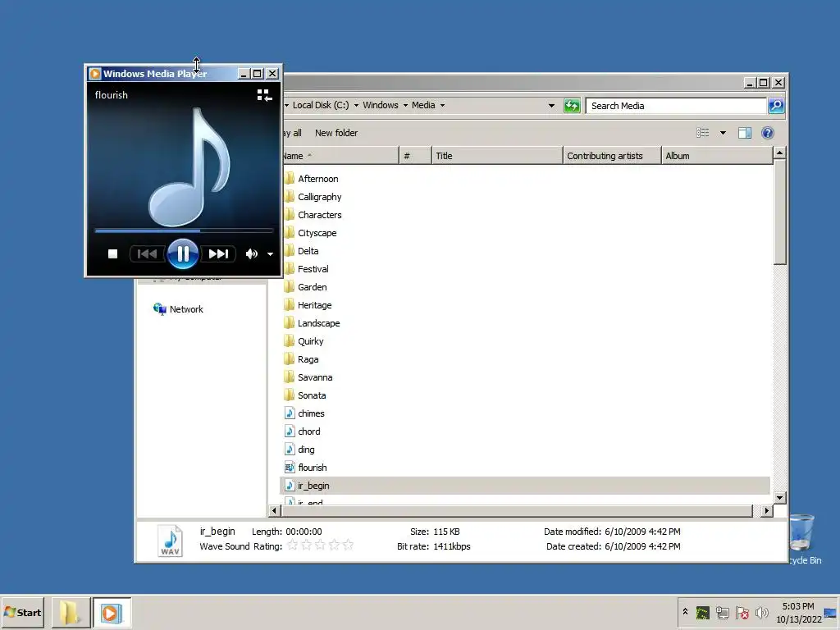Select the Savanna folder
The image size is (840, 630).
(x=315, y=377)
